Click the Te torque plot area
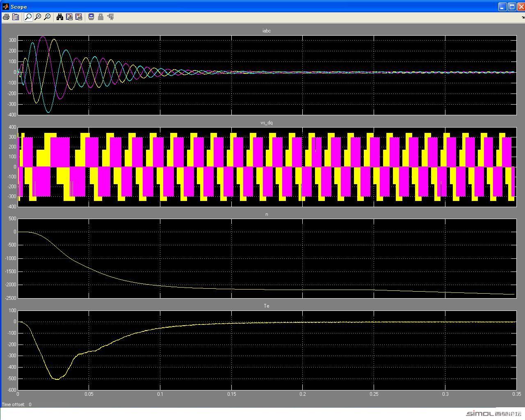This screenshot has height=420, width=525. click(x=267, y=350)
